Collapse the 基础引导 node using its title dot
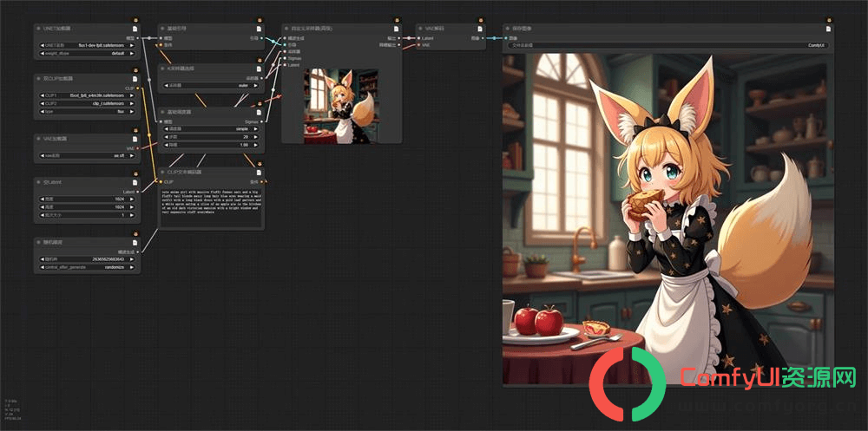 pos(163,29)
